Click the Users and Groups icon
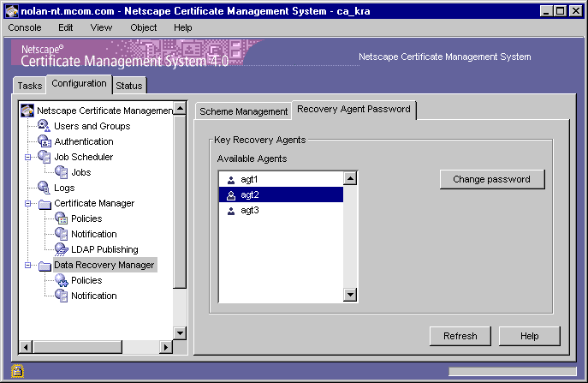Viewport: 588px width, 383px height. [45, 126]
